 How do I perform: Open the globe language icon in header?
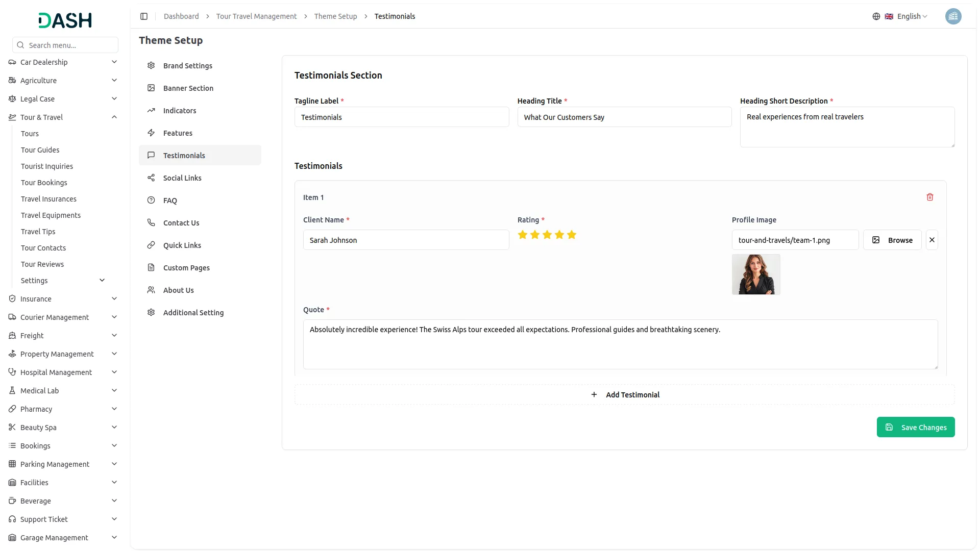pos(876,16)
